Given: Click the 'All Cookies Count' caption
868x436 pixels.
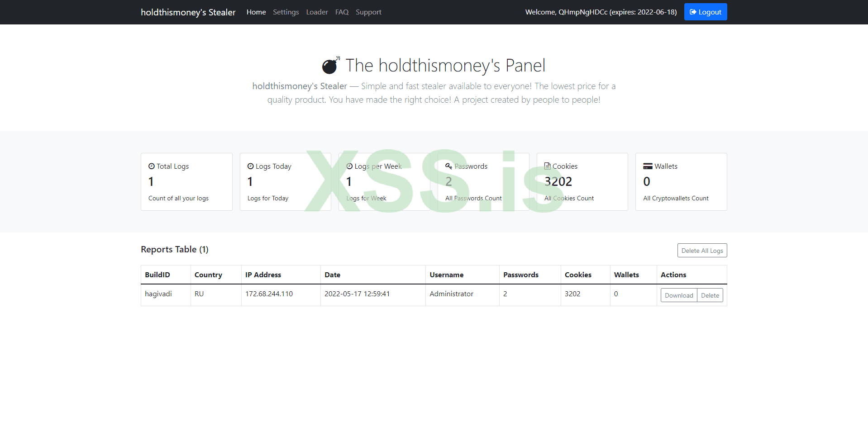Looking at the screenshot, I should coord(569,198).
